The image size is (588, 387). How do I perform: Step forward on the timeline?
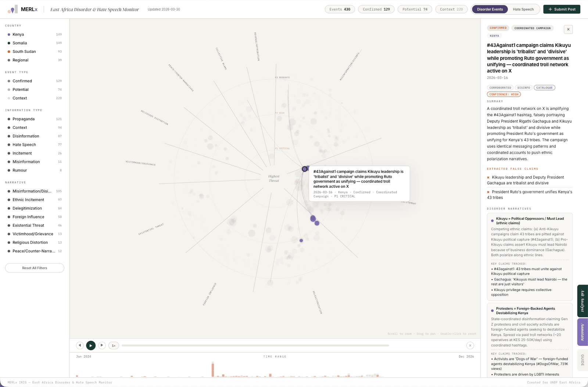tap(102, 345)
